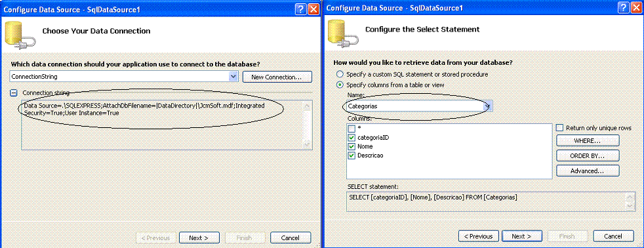644x248 pixels.
Task: Uncheck the categoriaID column
Action: 352,138
